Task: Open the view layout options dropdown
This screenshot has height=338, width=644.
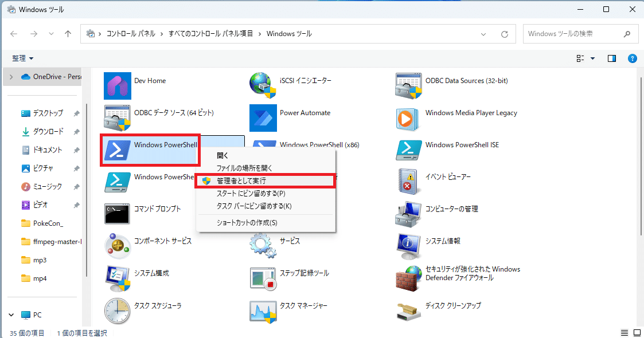Action: tap(592, 58)
